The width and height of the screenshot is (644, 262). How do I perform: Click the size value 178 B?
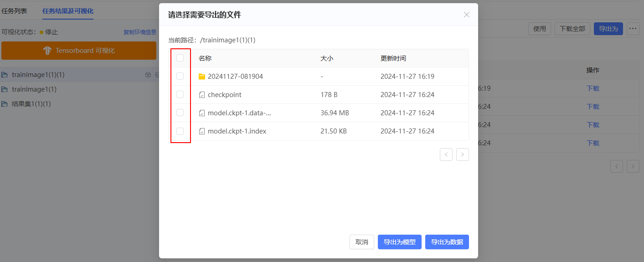[329, 95]
